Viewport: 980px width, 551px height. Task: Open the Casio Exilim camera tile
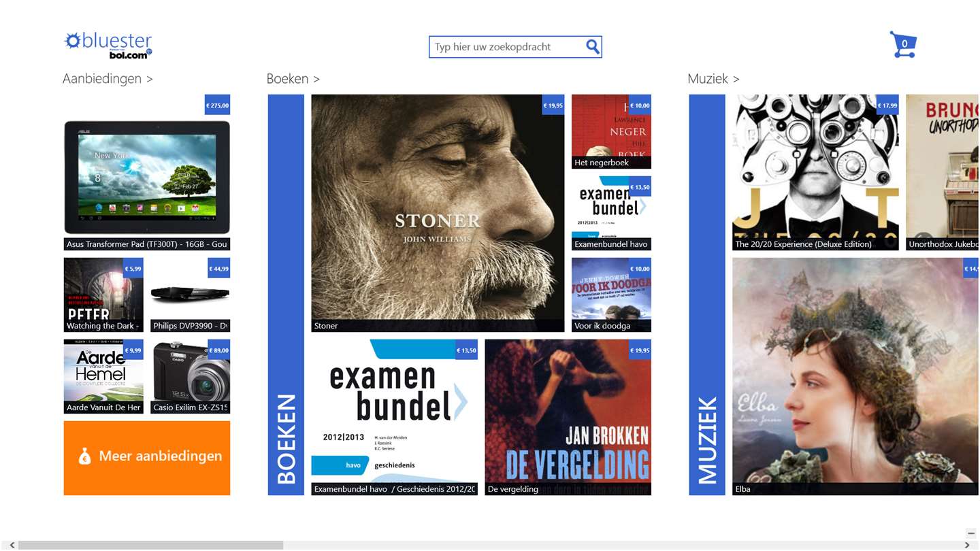pyautogui.click(x=190, y=376)
